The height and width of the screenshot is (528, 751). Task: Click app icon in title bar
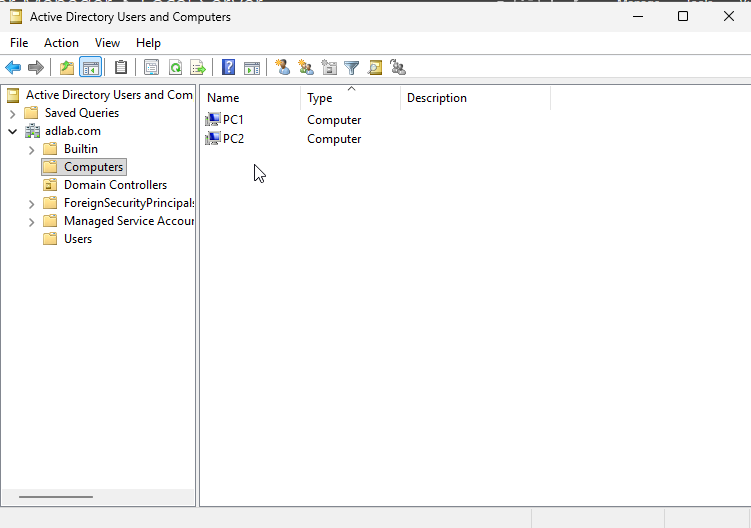pyautogui.click(x=16, y=17)
